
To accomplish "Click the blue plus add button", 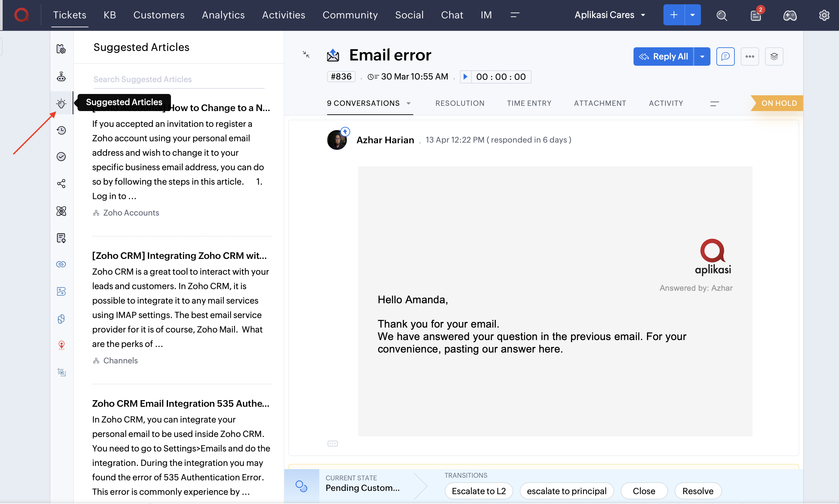I will (674, 15).
